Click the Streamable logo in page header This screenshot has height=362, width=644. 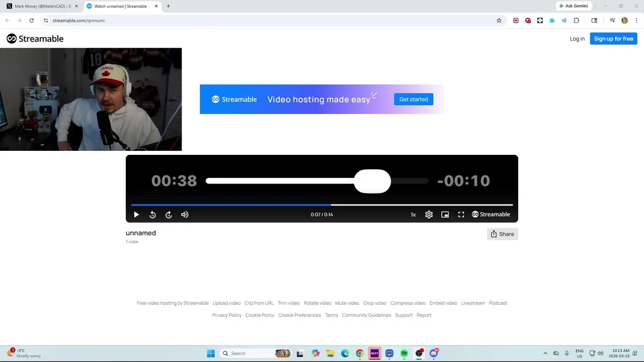[35, 39]
